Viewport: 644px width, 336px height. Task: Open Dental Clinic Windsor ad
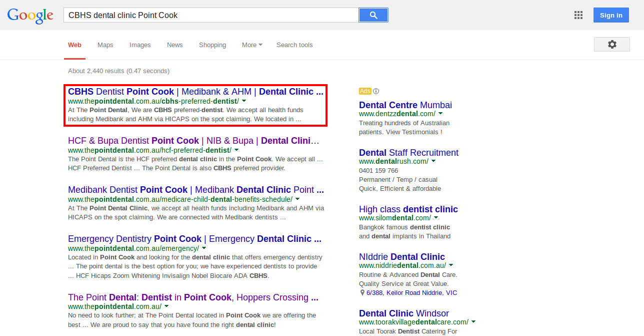click(404, 313)
